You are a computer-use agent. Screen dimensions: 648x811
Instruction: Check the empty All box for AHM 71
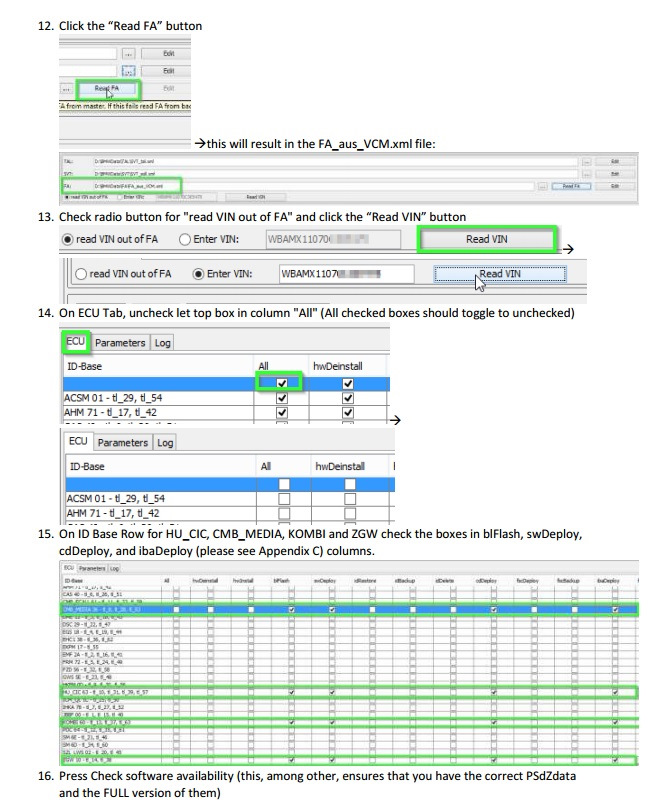284,514
